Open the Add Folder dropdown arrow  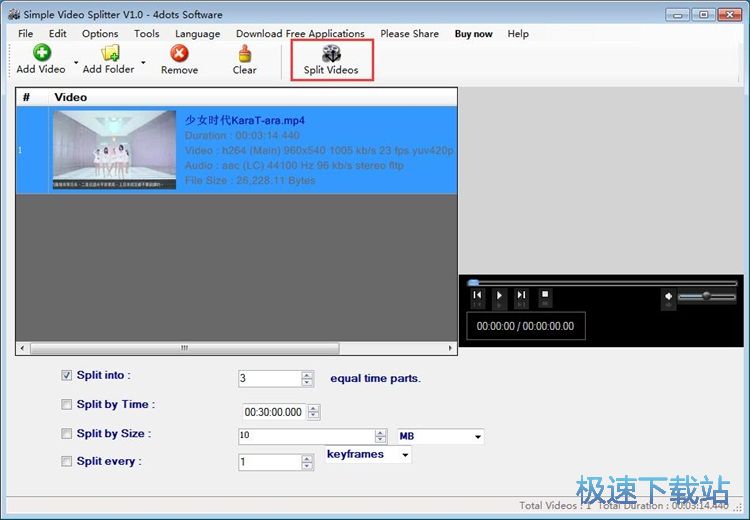pos(143,62)
